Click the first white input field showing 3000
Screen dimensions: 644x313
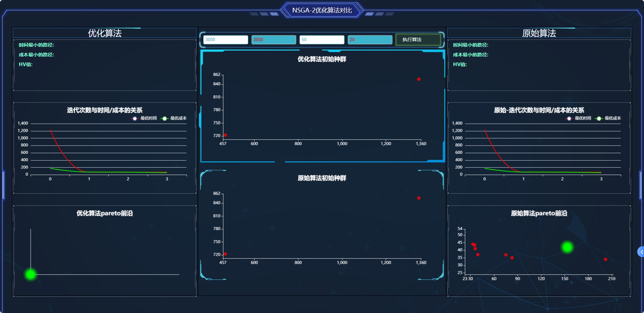pyautogui.click(x=226, y=40)
